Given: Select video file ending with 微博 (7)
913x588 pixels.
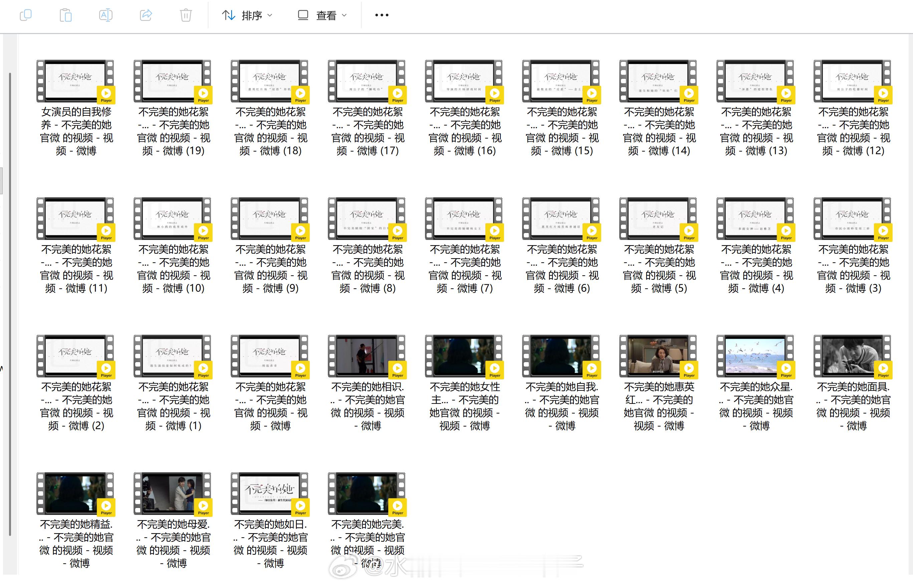Looking at the screenshot, I should tap(464, 246).
